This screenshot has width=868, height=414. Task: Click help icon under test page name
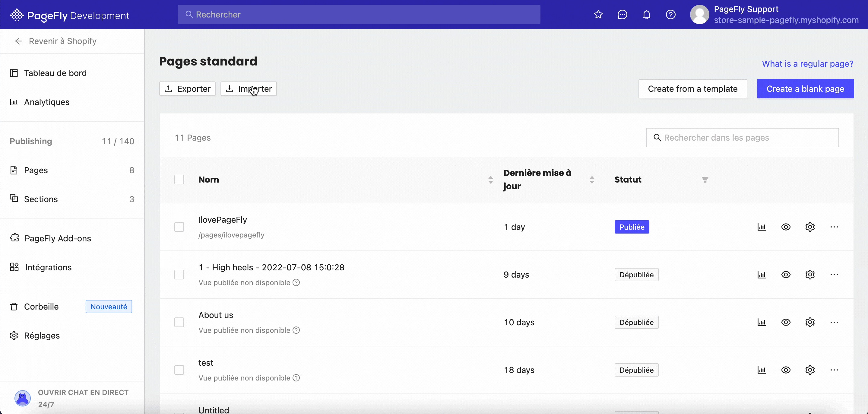(296, 378)
